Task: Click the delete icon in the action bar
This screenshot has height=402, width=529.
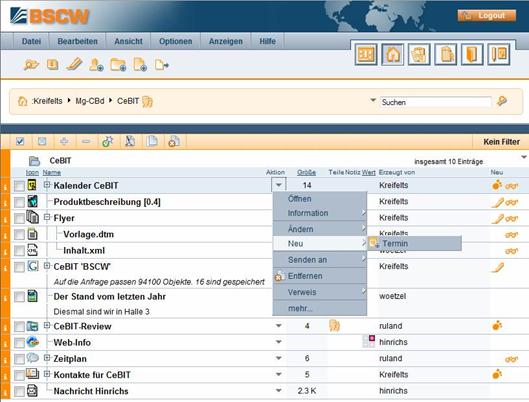Action: tap(174, 142)
